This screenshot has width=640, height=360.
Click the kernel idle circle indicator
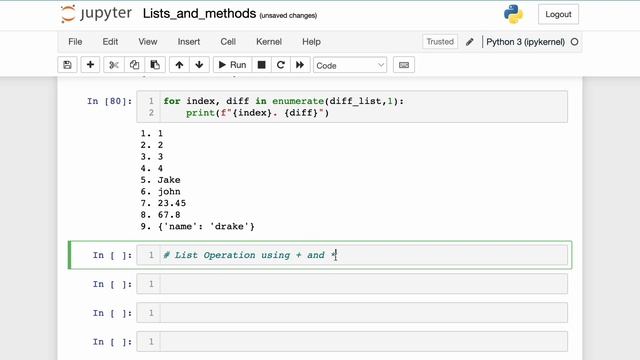574,42
